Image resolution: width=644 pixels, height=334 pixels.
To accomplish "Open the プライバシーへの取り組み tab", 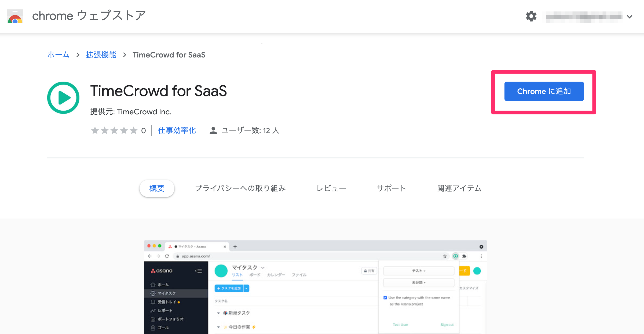I will point(241,188).
